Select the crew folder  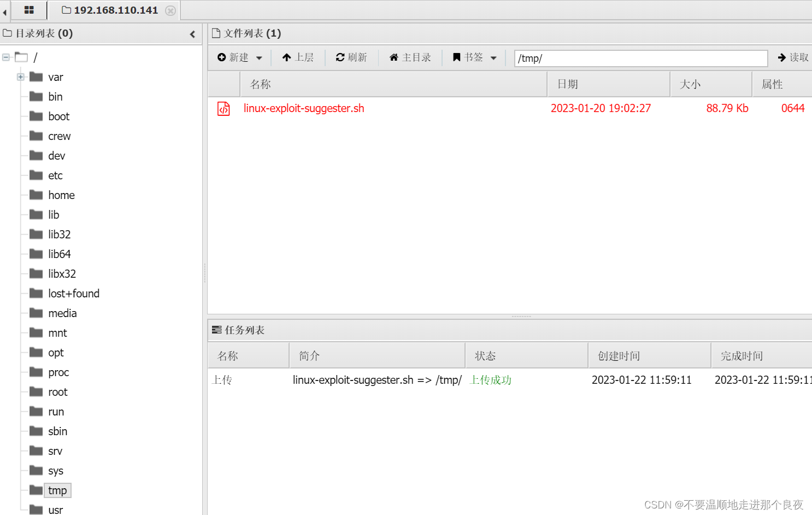coord(59,136)
